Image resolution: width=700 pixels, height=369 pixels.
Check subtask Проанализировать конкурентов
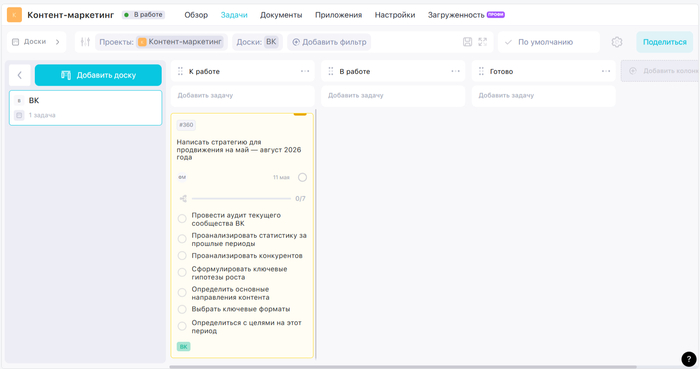182,256
